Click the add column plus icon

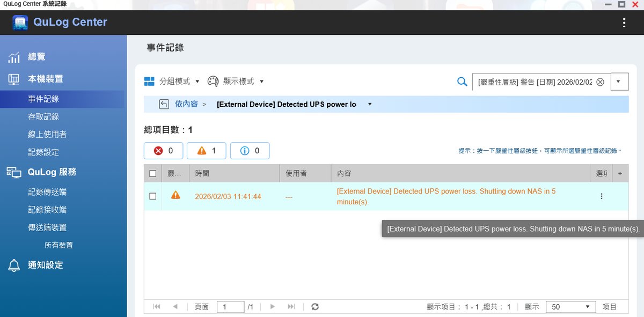pos(620,174)
